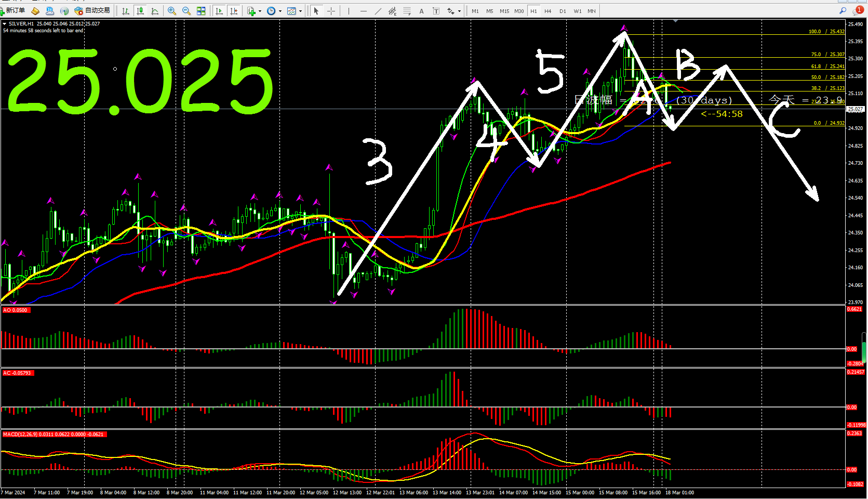Toggle chart shift button

tap(234, 11)
